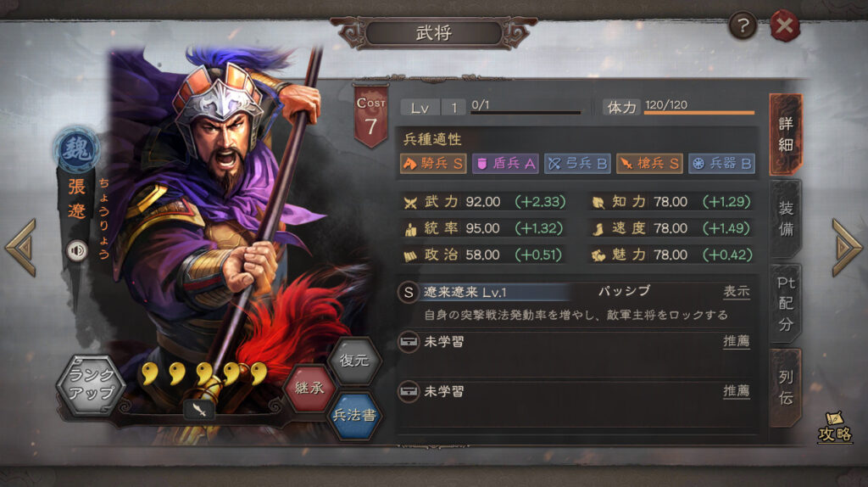Tap the second unlearned skill slot icon

(x=409, y=392)
